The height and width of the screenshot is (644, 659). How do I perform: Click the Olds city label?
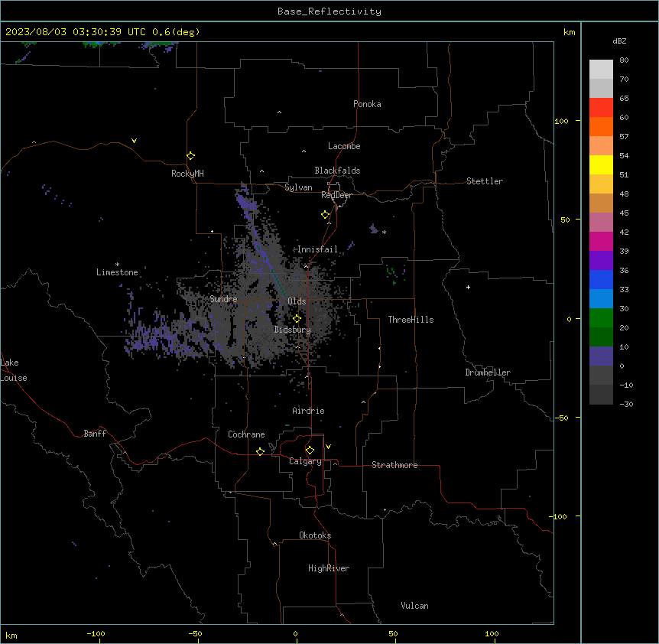[x=297, y=301]
